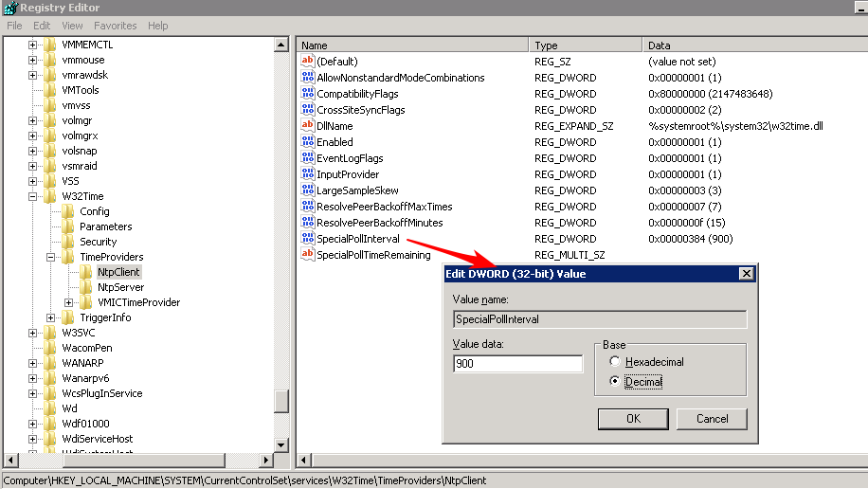Click the SpecialPollTimeRemaining value icon
Viewport: 868px width, 489px height.
(307, 255)
